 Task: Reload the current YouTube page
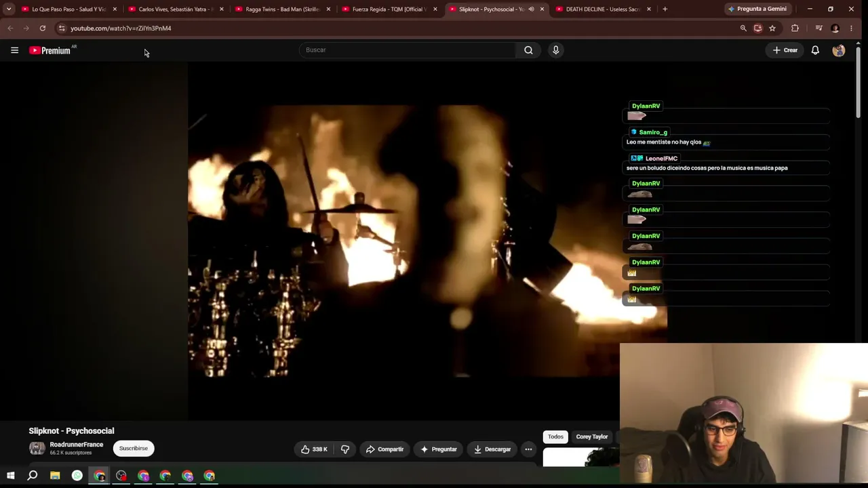(42, 28)
